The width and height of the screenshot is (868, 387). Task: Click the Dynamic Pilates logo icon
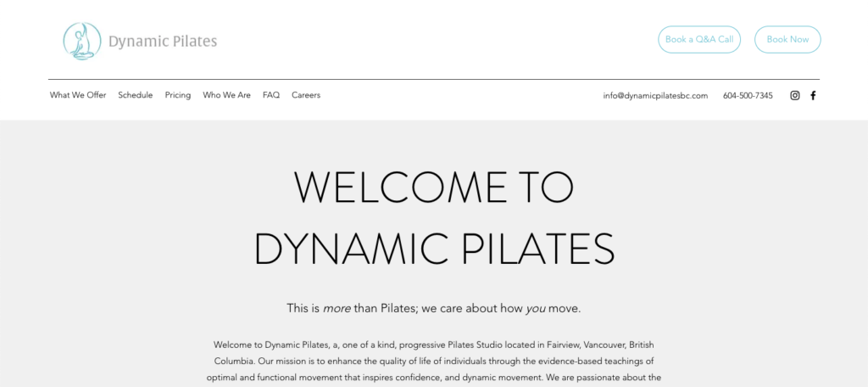pos(82,41)
